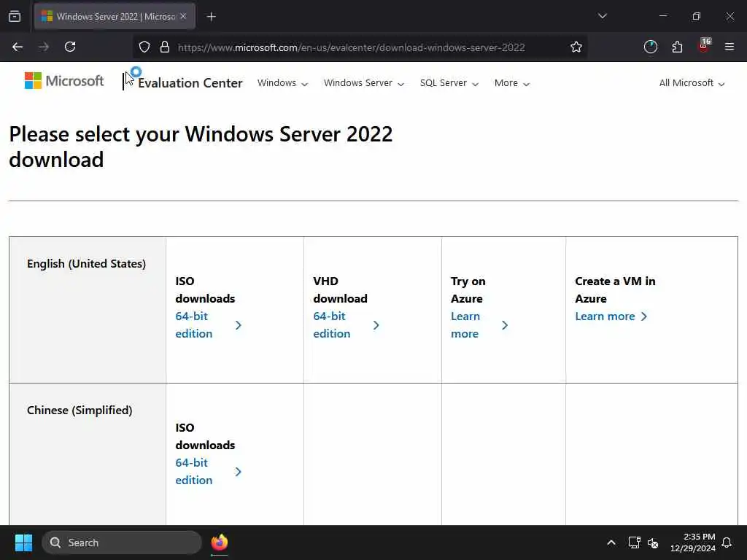Expand the More menu
747x560 pixels.
click(511, 83)
